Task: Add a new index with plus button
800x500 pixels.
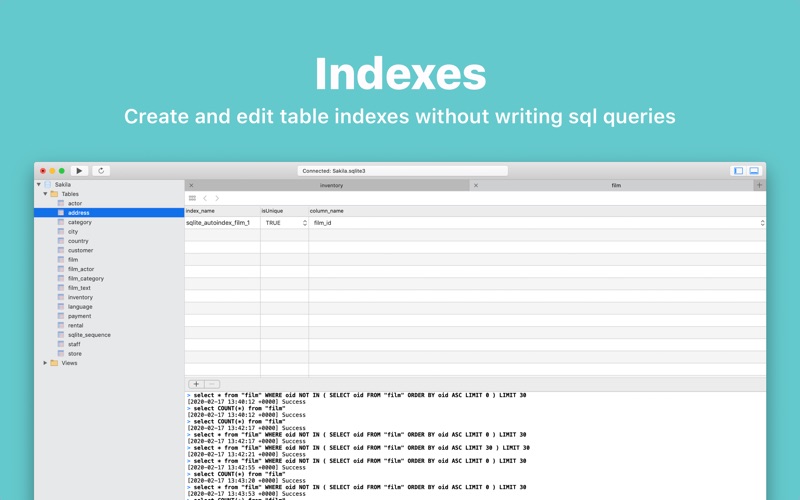Action: coord(196,384)
